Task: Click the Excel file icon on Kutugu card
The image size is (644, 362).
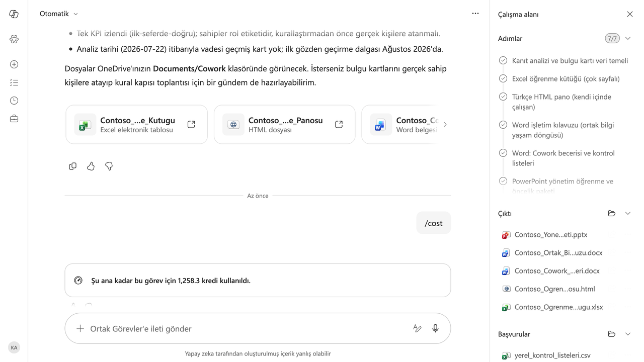Action: [x=85, y=125]
